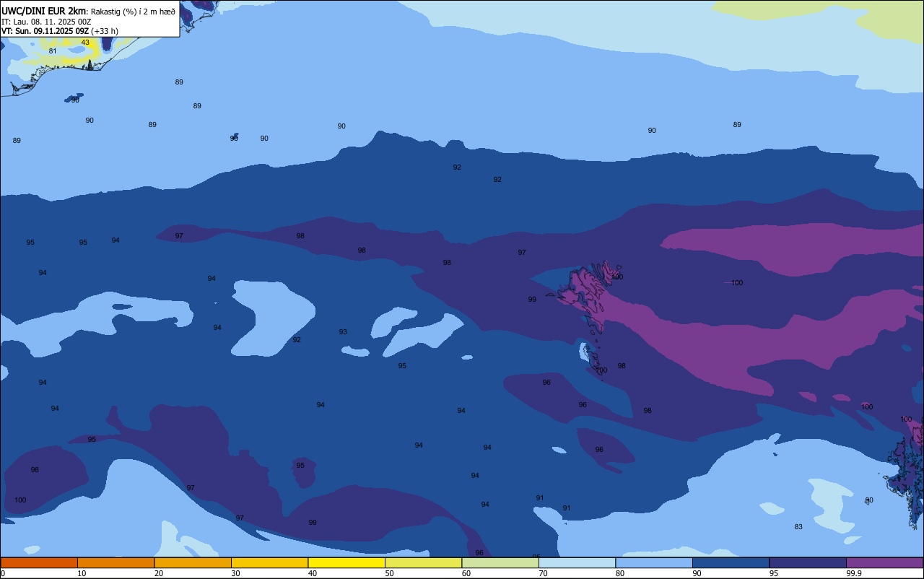Click the "Rakastig (%) í 2 m hæð" label
The image size is (924, 579).
(133, 12)
